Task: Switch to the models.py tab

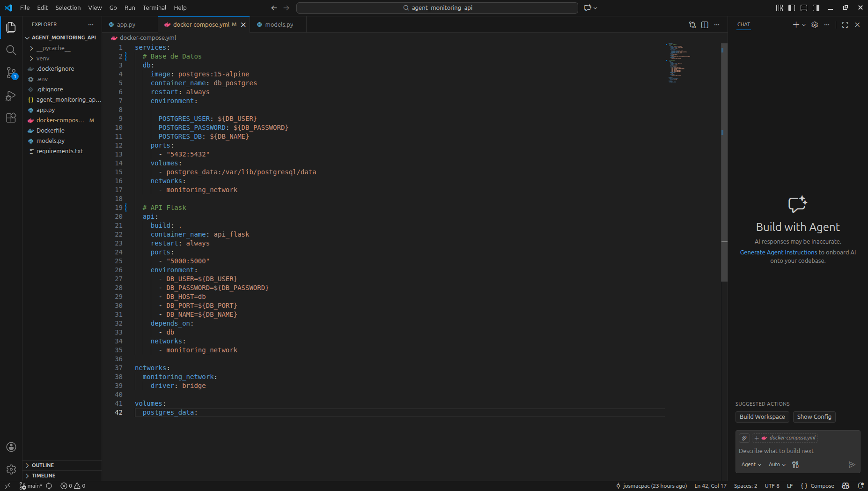Action: point(279,24)
